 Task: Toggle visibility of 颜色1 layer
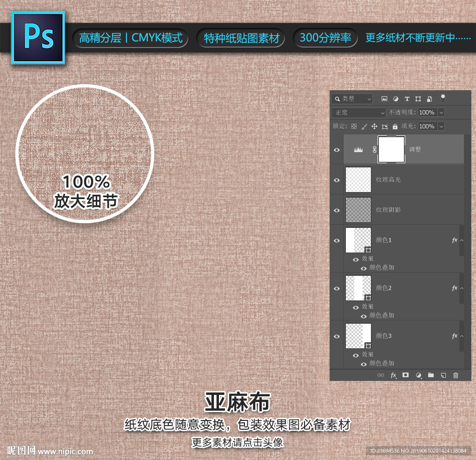pyautogui.click(x=337, y=240)
